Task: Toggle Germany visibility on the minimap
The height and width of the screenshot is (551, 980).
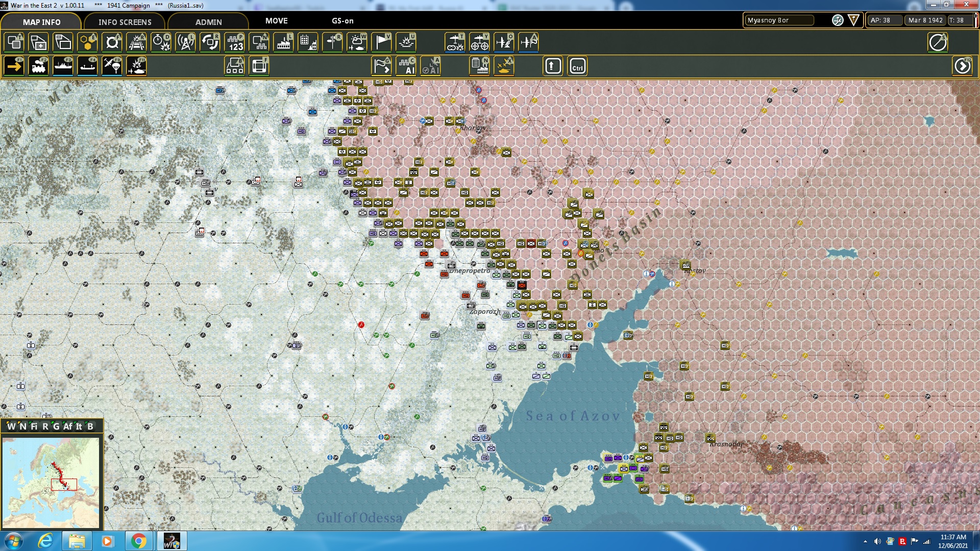Action: click(56, 427)
